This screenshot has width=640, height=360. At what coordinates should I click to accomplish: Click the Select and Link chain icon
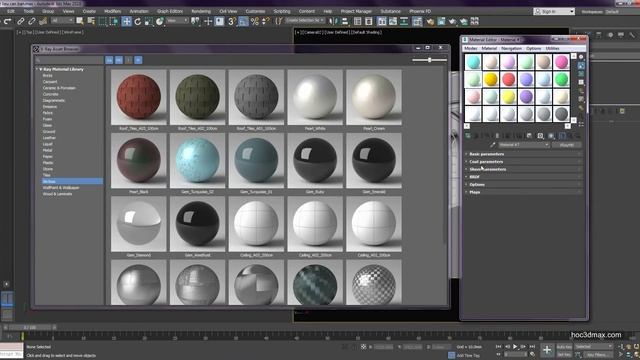(x=20, y=21)
